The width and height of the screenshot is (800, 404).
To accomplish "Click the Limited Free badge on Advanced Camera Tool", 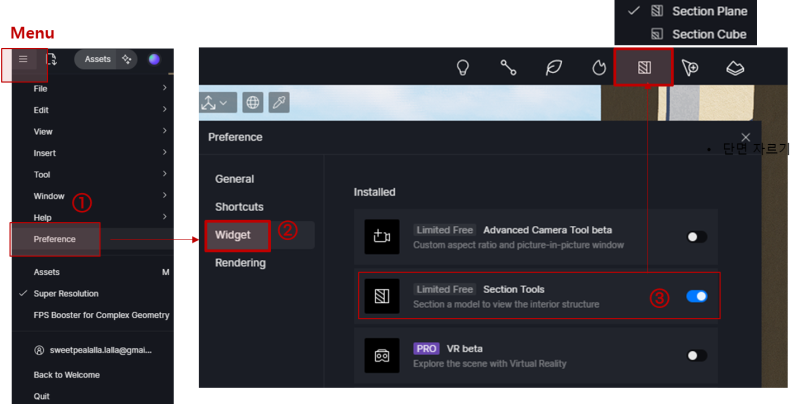I will 444,230.
